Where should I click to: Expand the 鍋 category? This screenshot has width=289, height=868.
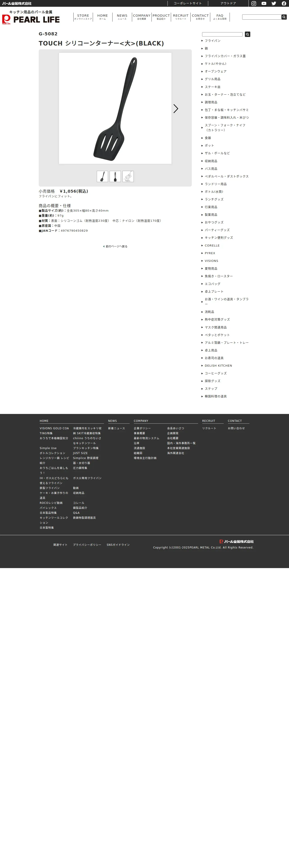coord(206,48)
